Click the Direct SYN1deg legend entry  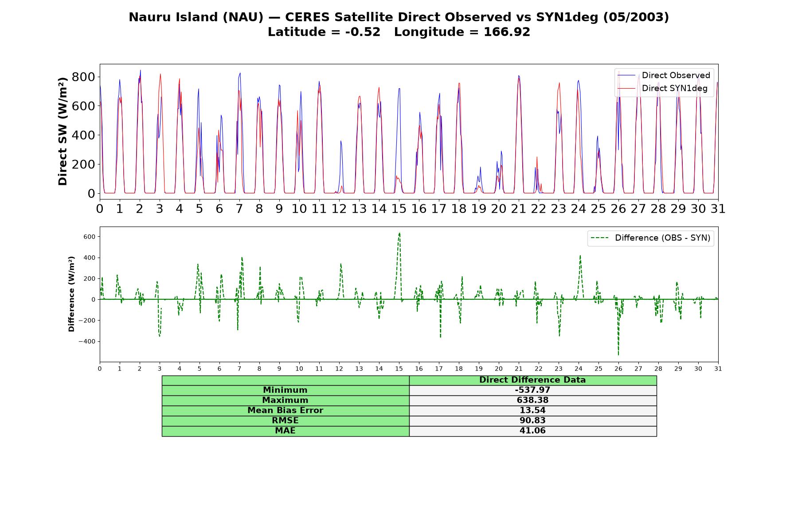tap(662, 88)
